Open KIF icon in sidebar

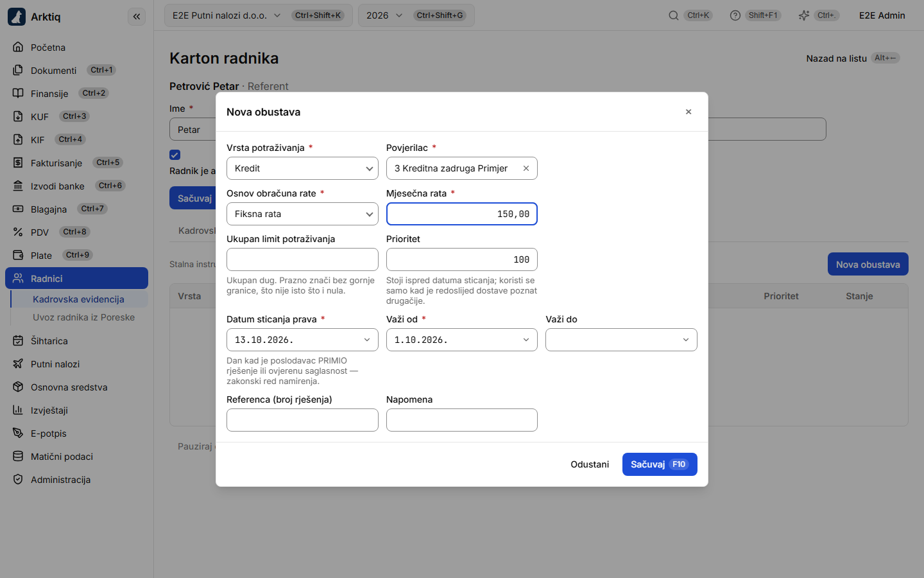tap(18, 139)
